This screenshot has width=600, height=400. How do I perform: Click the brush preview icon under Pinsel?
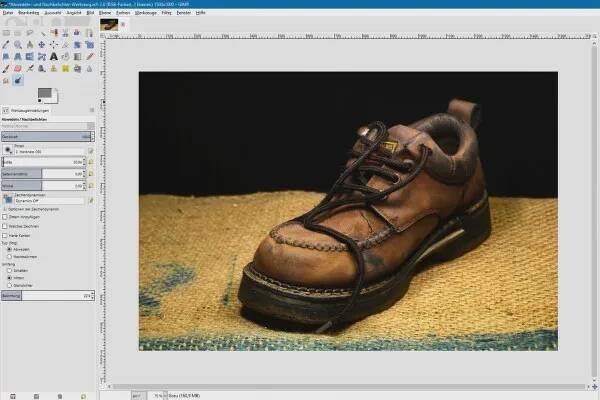8,147
